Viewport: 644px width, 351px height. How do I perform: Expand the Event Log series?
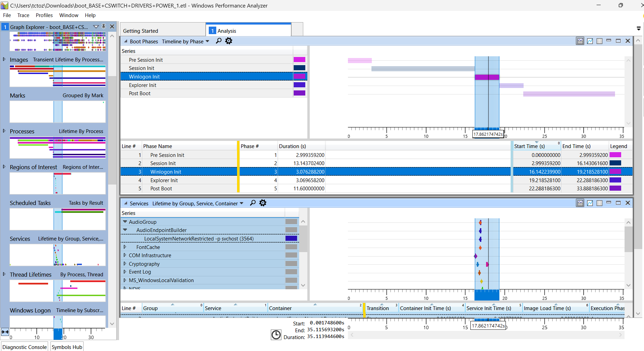point(125,272)
